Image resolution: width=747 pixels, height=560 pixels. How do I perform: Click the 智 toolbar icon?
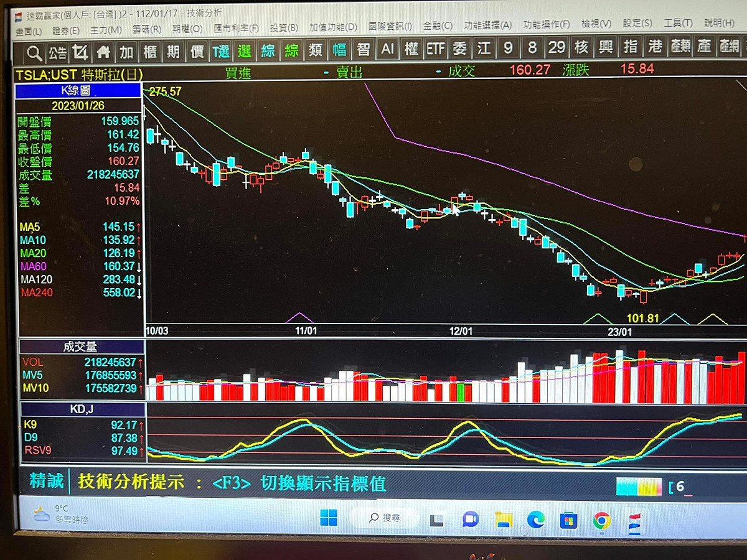363,49
